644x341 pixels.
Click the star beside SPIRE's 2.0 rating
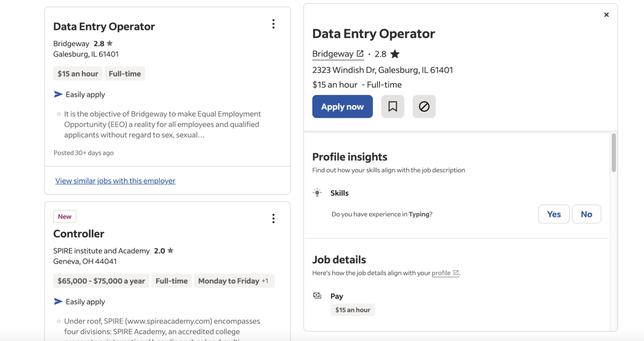[170, 250]
